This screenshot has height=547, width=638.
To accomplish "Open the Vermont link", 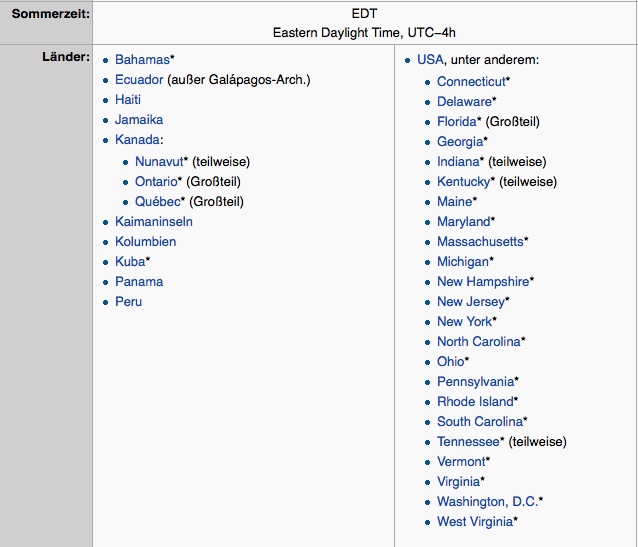I will coord(461,462).
